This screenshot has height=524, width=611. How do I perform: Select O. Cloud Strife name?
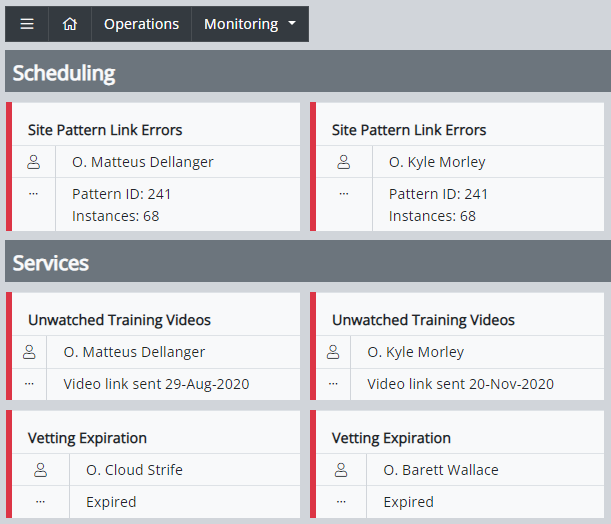(134, 470)
